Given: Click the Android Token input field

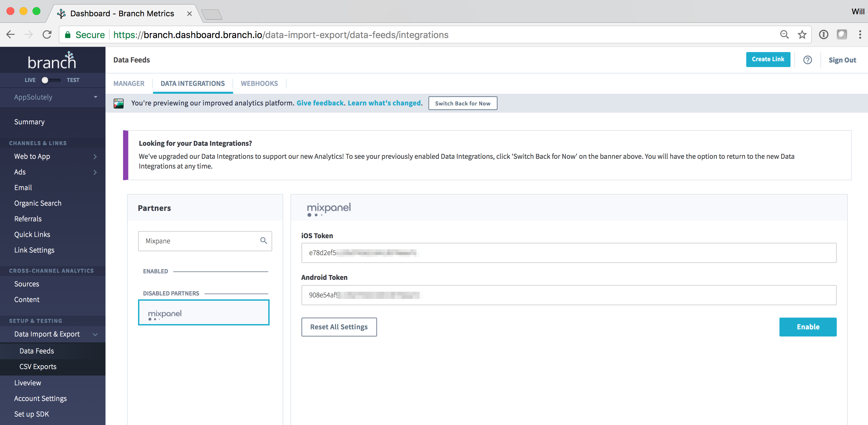Looking at the screenshot, I should (569, 295).
